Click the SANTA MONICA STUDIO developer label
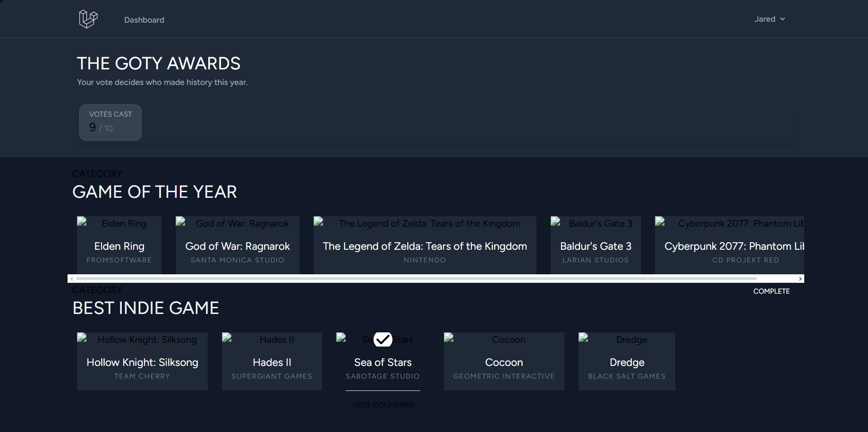This screenshot has height=432, width=868. 238,260
